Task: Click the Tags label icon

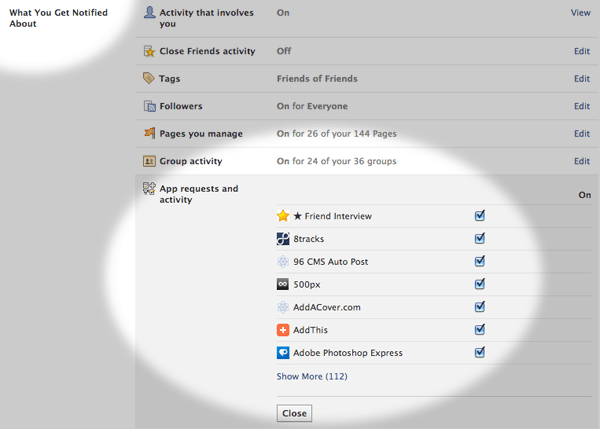Action: click(148, 78)
